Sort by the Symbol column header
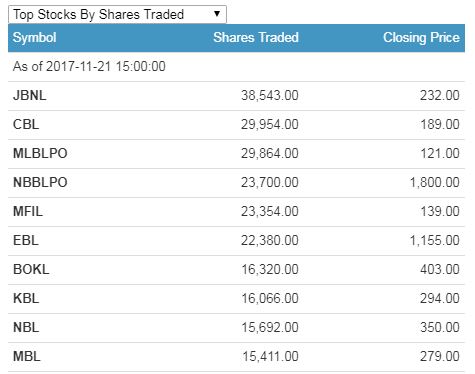Image resolution: width=475 pixels, height=374 pixels. coord(34,37)
